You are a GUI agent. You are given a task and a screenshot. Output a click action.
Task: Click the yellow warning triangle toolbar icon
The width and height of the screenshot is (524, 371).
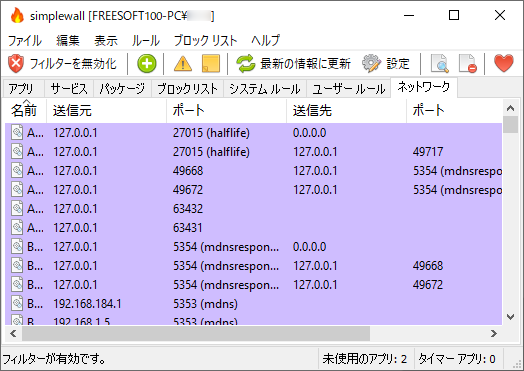coord(183,64)
